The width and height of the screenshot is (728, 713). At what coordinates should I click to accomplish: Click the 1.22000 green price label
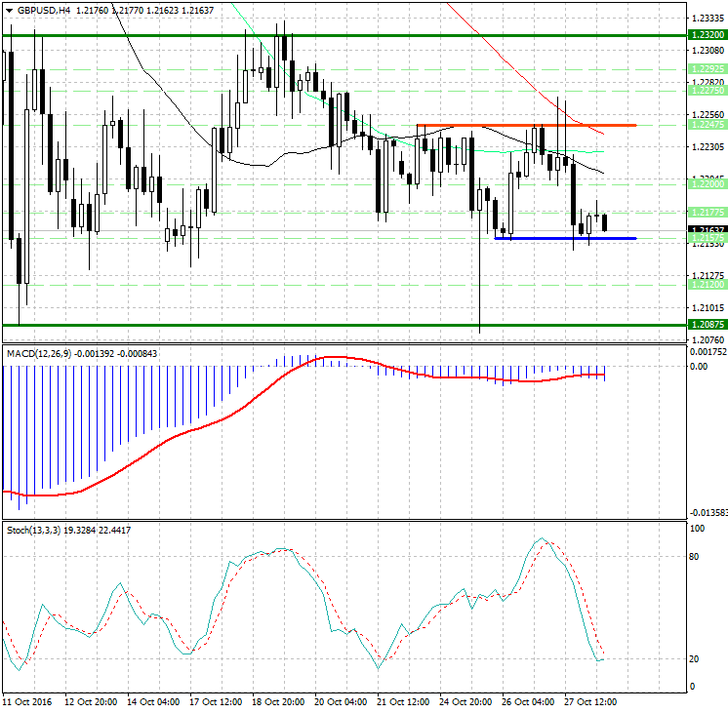(x=706, y=183)
